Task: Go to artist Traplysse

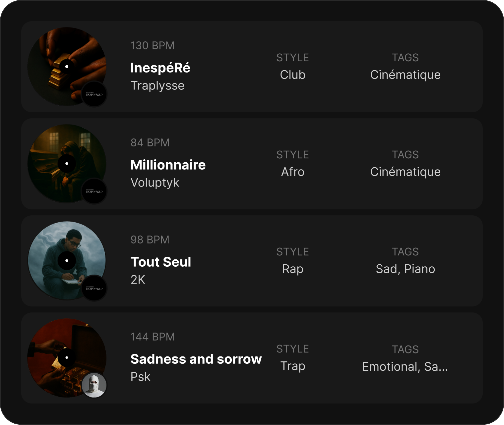Action: click(157, 86)
